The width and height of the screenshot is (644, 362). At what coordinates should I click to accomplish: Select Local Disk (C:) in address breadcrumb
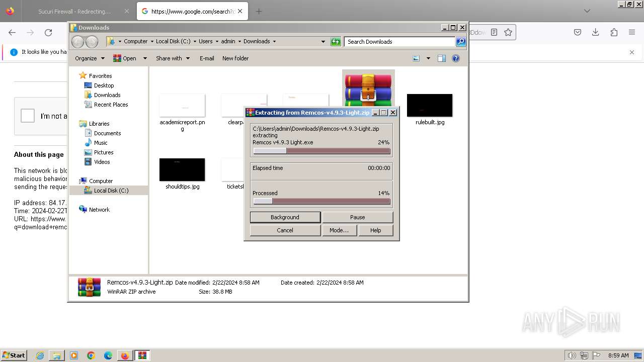point(173,41)
